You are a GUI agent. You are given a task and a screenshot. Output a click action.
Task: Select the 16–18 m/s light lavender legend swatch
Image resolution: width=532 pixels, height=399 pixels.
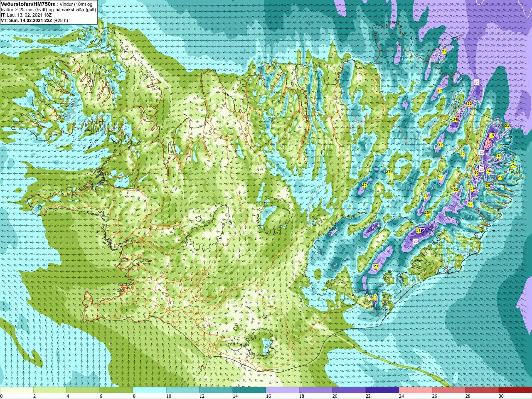click(x=283, y=390)
